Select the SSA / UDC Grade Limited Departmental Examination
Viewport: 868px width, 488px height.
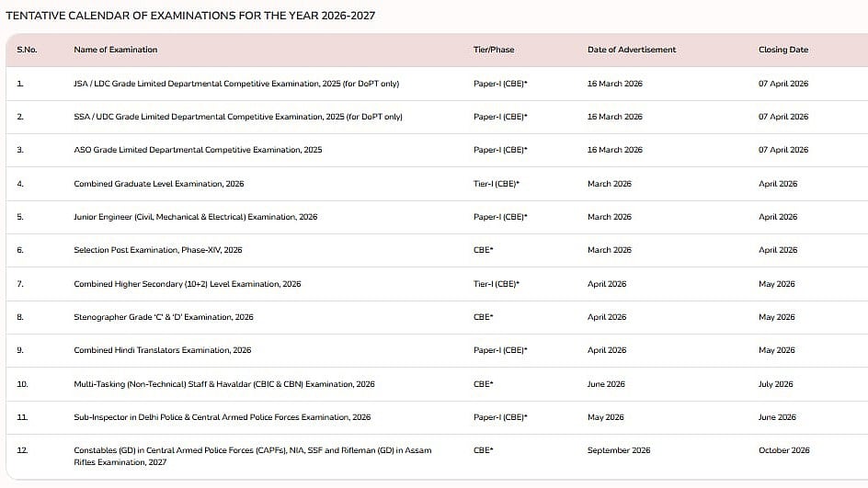237,117
